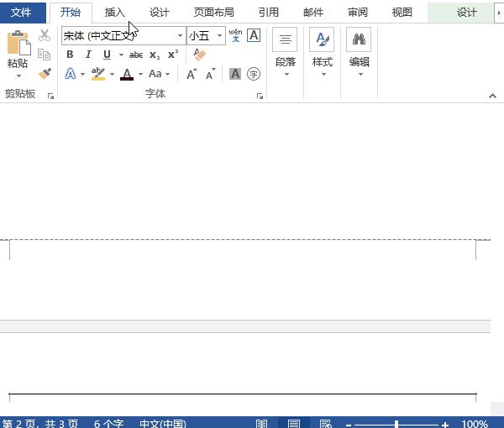504x428 pixels.
Task: Switch to Web Layout view
Action: click(x=325, y=424)
